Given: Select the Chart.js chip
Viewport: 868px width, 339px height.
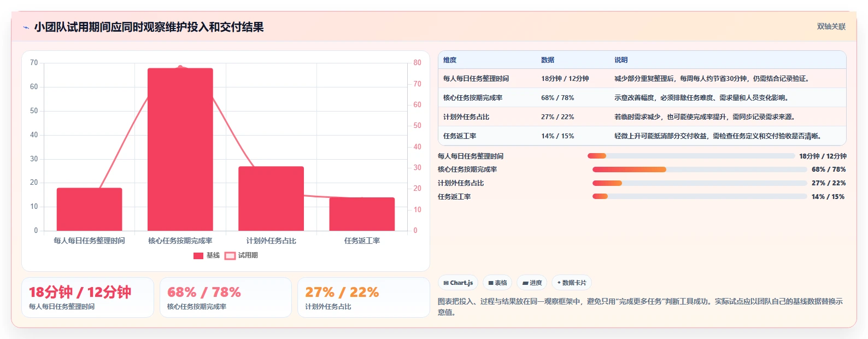Looking at the screenshot, I should click(x=458, y=283).
